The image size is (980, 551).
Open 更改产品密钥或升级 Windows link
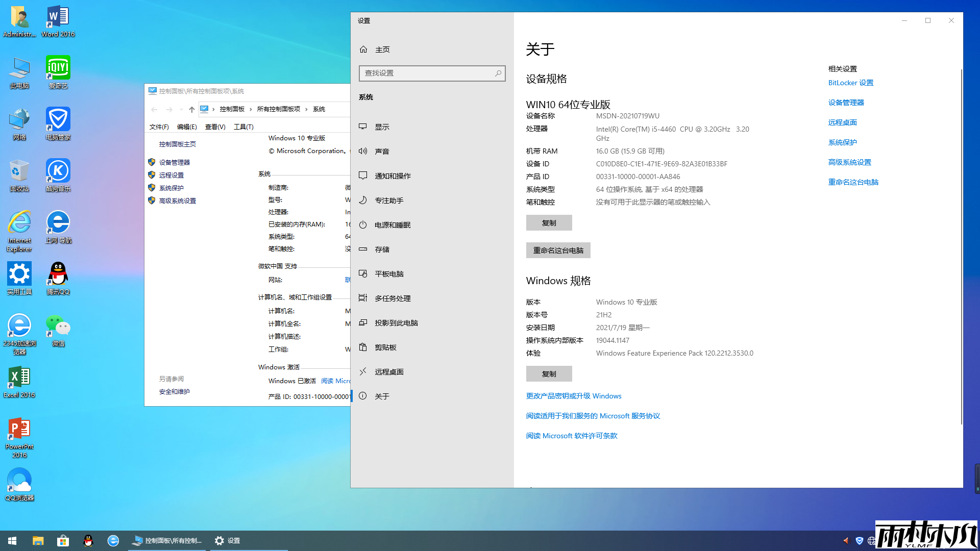coord(573,396)
